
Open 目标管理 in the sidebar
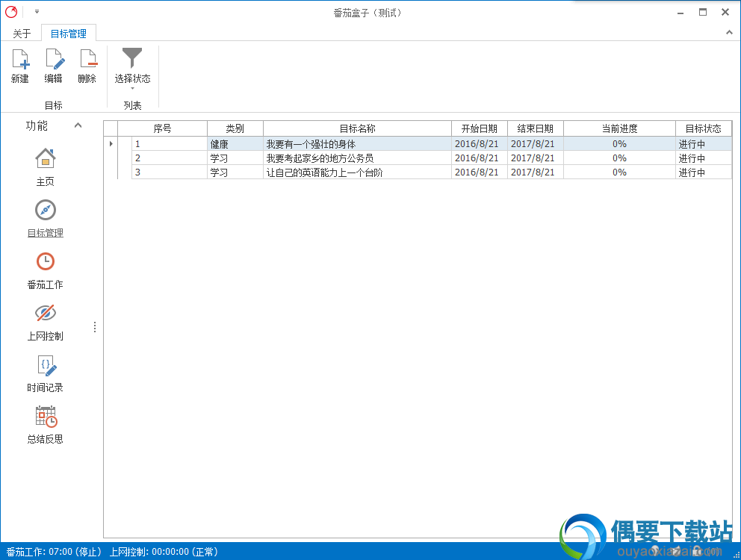pyautogui.click(x=46, y=218)
